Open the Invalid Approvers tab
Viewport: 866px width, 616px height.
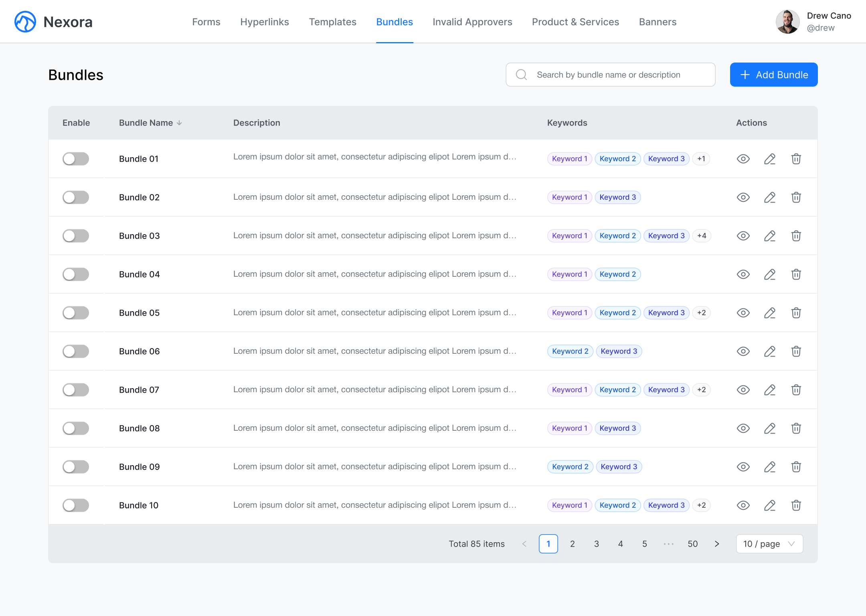pyautogui.click(x=472, y=22)
